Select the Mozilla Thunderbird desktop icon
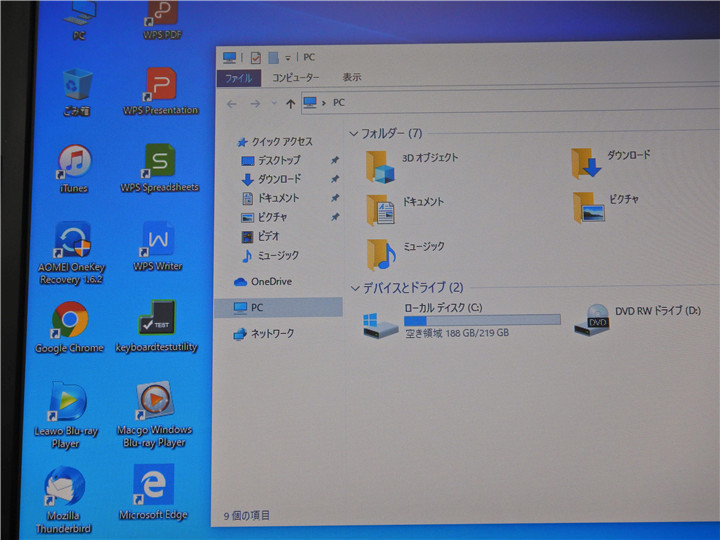The image size is (720, 540). point(63,500)
